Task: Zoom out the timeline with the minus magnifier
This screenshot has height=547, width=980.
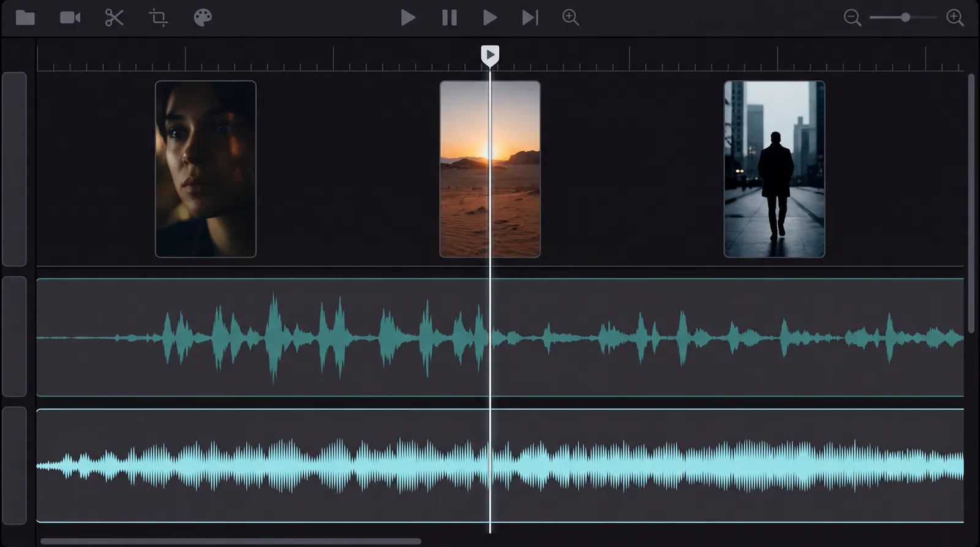Action: click(852, 17)
